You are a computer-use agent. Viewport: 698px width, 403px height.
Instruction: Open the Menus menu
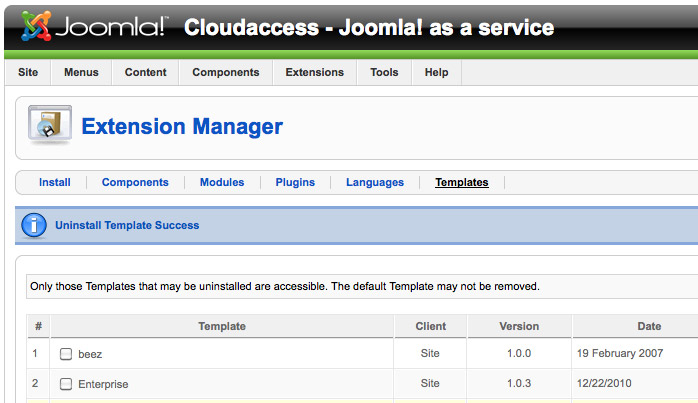(81, 72)
